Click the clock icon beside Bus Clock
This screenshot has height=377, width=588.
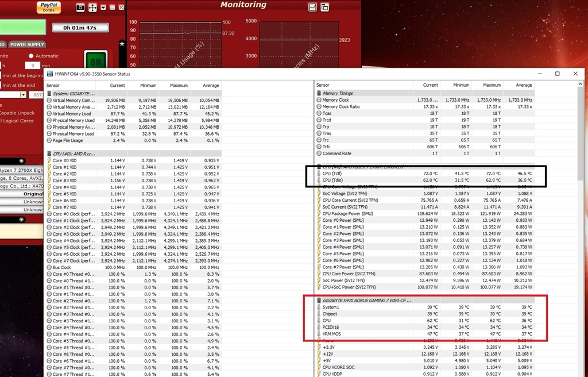coord(49,267)
